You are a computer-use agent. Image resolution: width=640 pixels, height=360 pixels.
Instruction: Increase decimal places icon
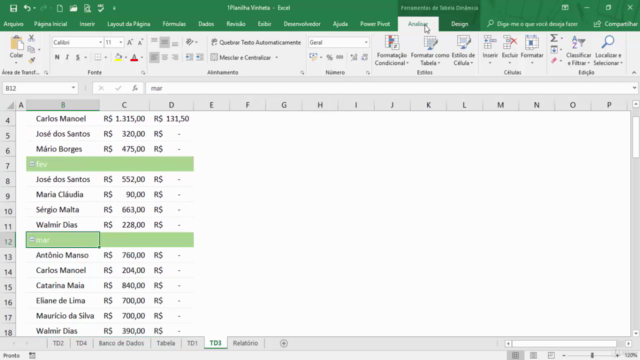point(354,58)
